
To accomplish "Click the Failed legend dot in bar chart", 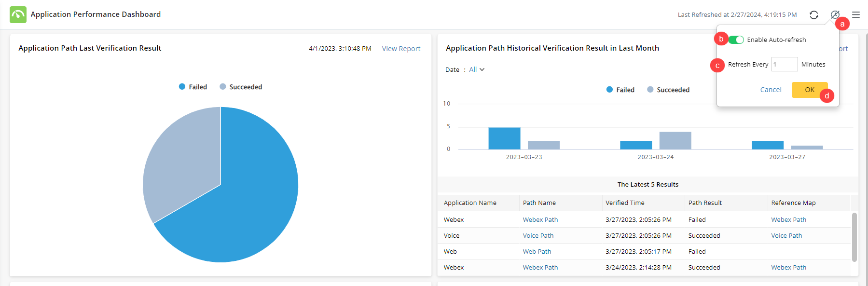I will [x=610, y=90].
